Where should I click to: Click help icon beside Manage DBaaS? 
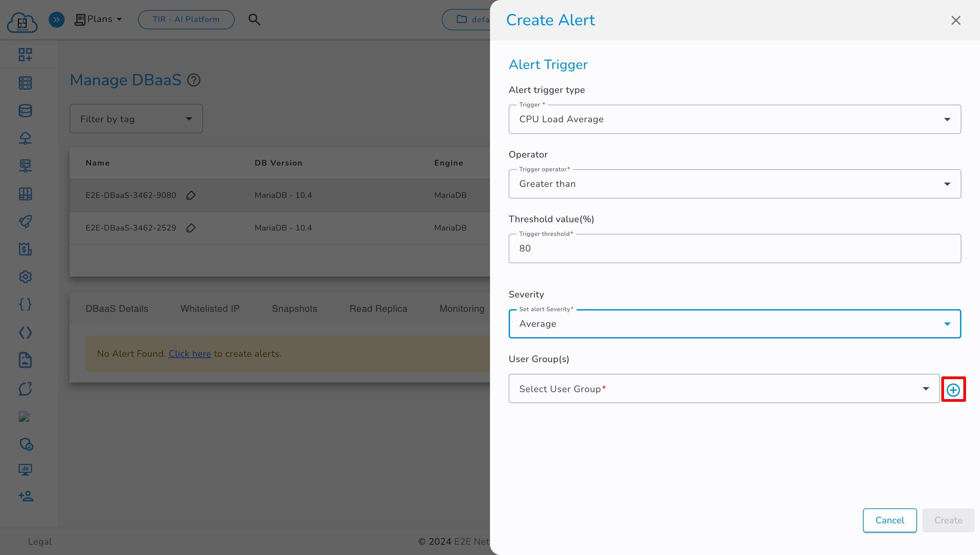194,80
